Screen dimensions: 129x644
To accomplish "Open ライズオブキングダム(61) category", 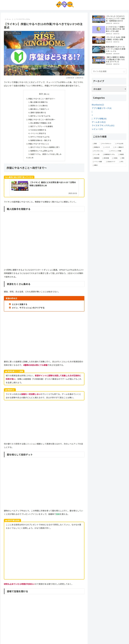I will (103, 125).
